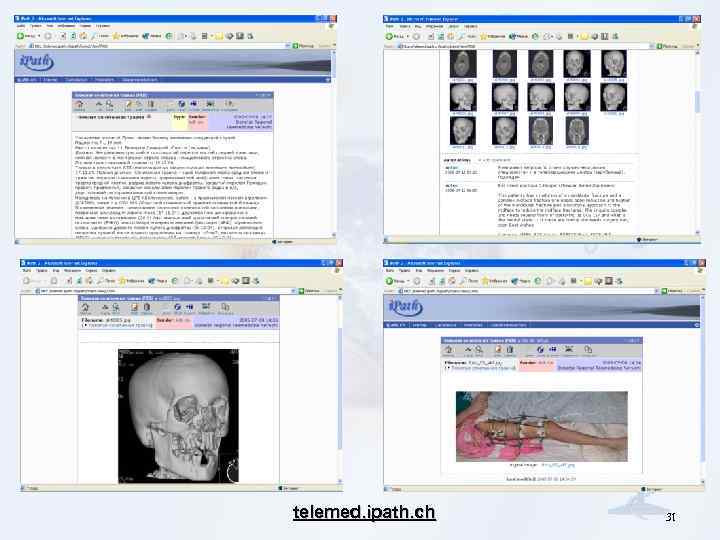Click copy icon in leg-photo window iPath toolbar

(x=588, y=350)
